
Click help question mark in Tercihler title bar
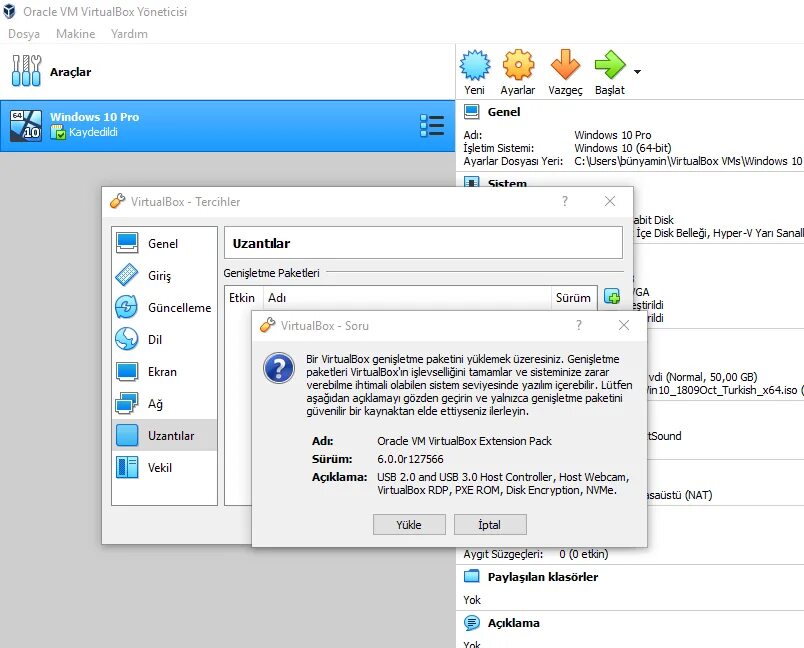click(565, 201)
